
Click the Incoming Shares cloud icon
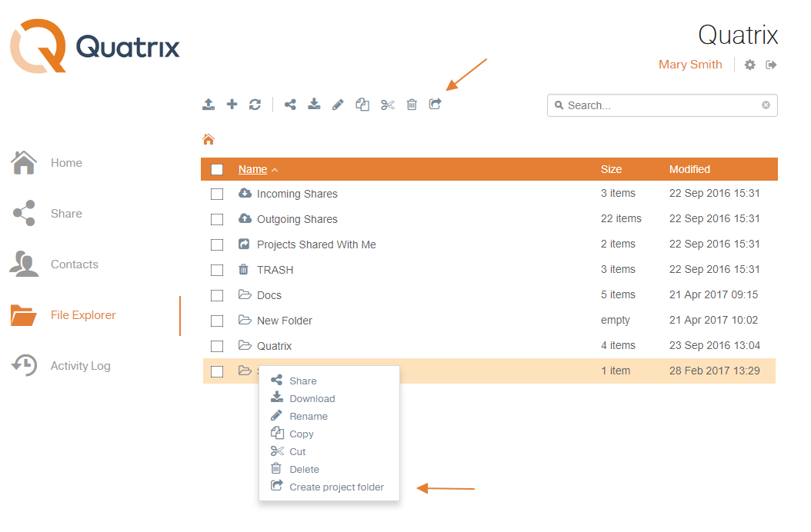click(x=245, y=193)
